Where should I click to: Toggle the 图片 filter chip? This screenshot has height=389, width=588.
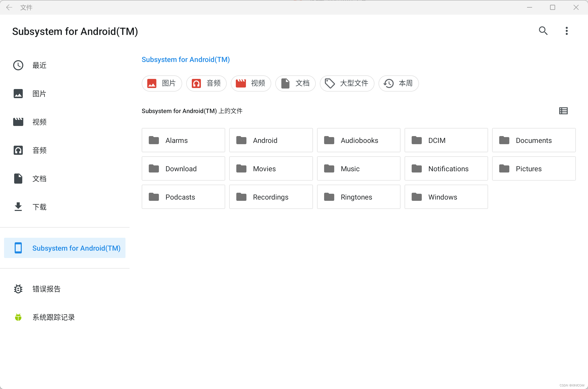[162, 83]
